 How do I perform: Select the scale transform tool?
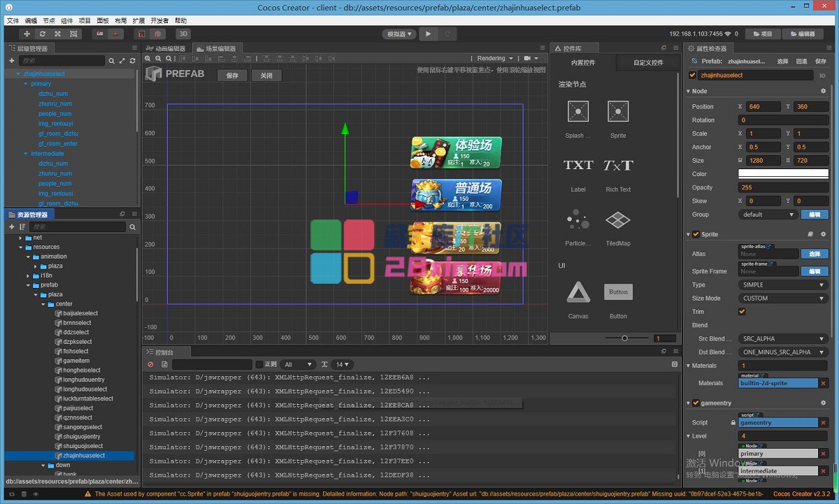pos(58,34)
